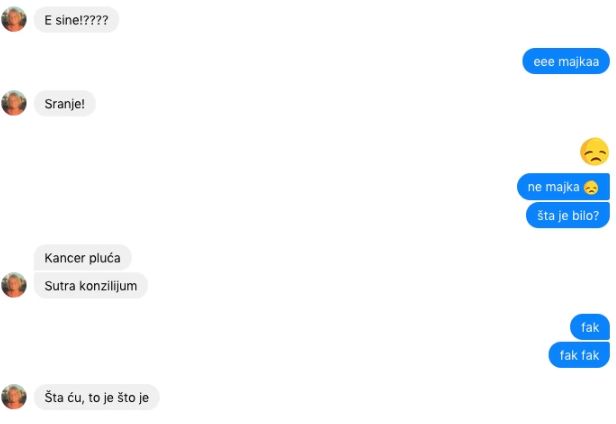The height and width of the screenshot is (424, 616).
Task: Click the small sad emoji in "ne majka"
Action: (x=591, y=187)
